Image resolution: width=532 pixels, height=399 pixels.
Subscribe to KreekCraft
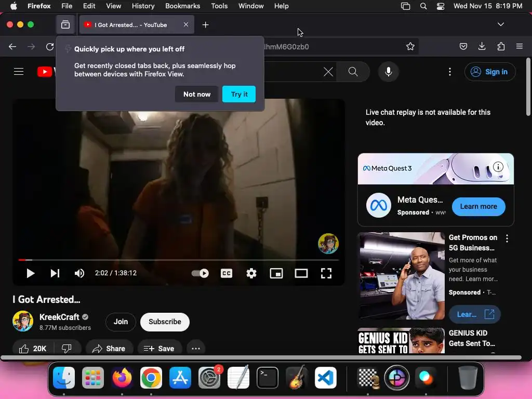165,322
